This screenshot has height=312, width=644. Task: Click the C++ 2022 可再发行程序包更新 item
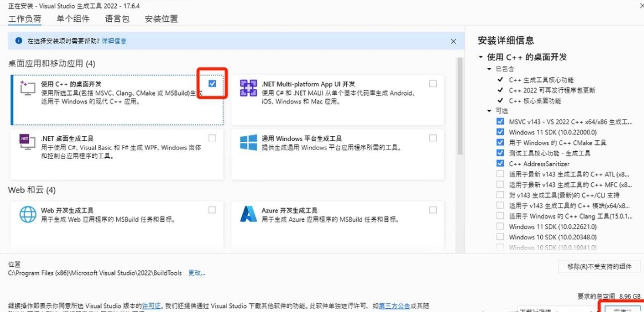tap(552, 90)
